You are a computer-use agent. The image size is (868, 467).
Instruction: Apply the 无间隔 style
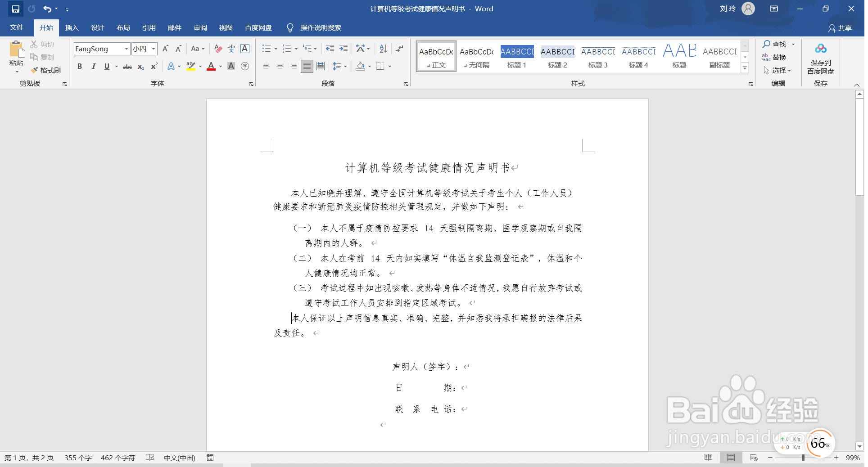476,57
